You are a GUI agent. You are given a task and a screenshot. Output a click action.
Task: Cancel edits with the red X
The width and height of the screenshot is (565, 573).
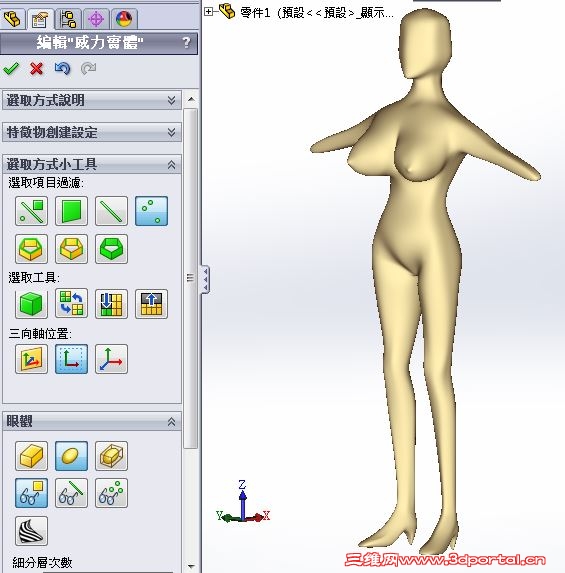point(37,68)
